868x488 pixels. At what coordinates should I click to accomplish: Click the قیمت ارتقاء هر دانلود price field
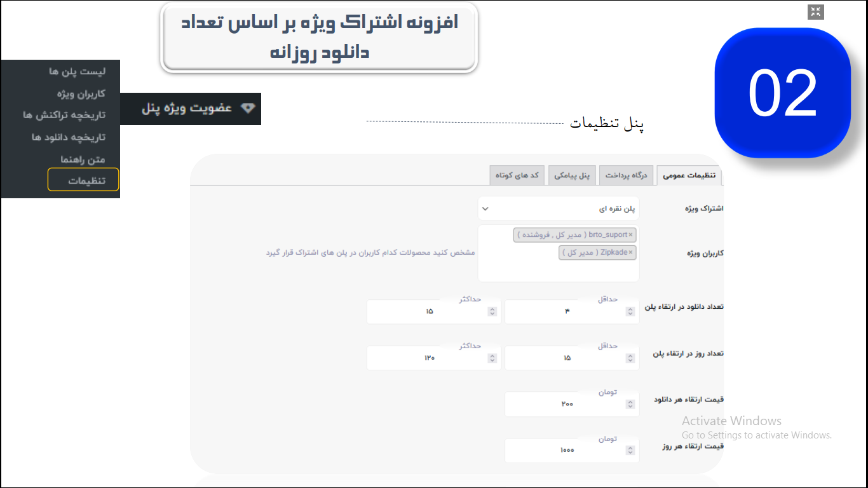566,404
